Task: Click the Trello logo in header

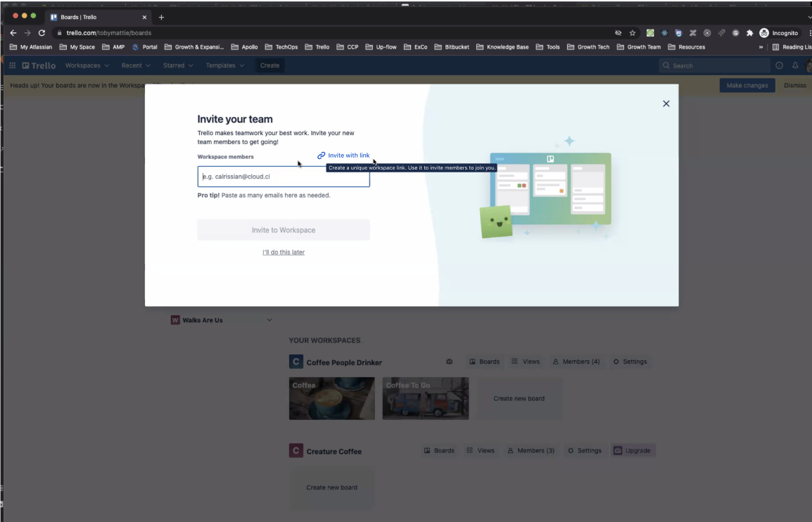Action: (39, 65)
